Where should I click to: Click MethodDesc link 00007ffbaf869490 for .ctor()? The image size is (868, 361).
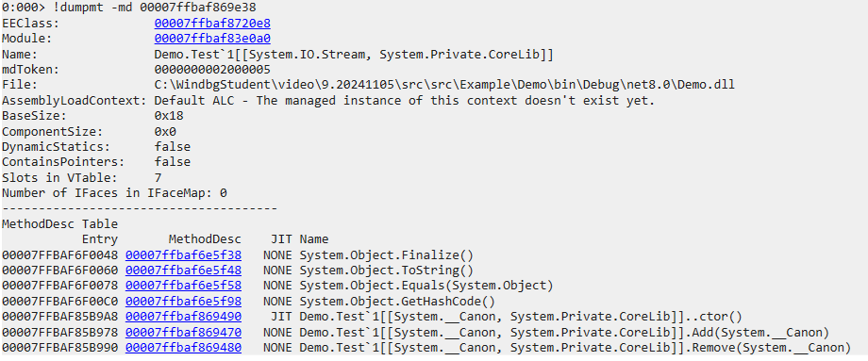(183, 317)
